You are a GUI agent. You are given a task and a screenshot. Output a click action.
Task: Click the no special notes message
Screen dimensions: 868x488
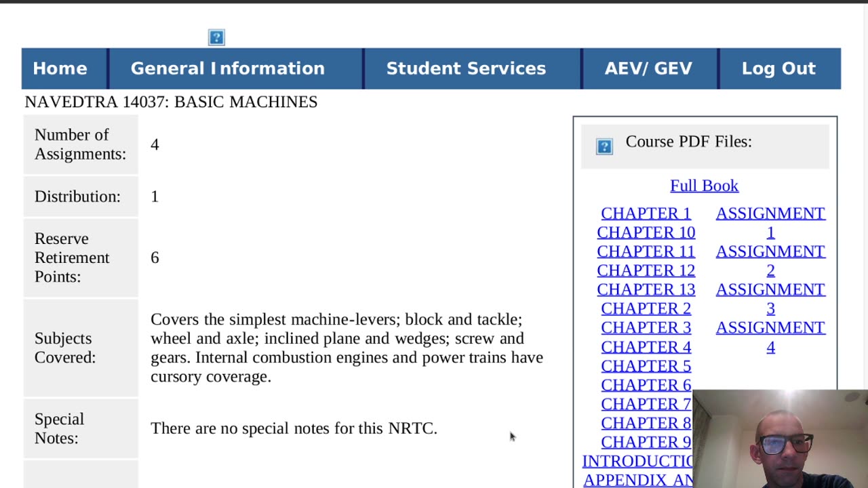pyautogui.click(x=294, y=428)
